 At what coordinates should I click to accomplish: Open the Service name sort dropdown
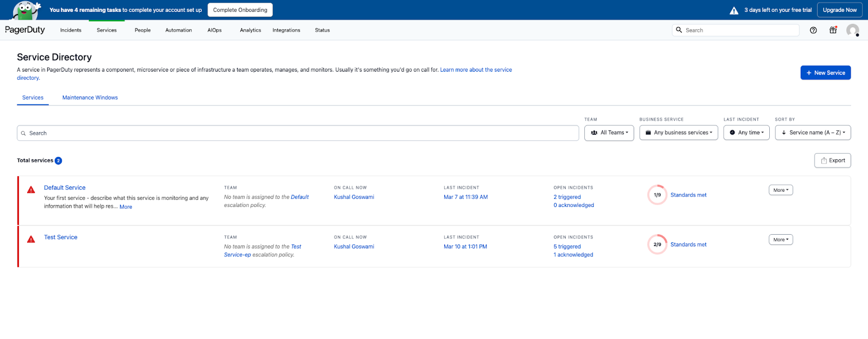(x=813, y=133)
